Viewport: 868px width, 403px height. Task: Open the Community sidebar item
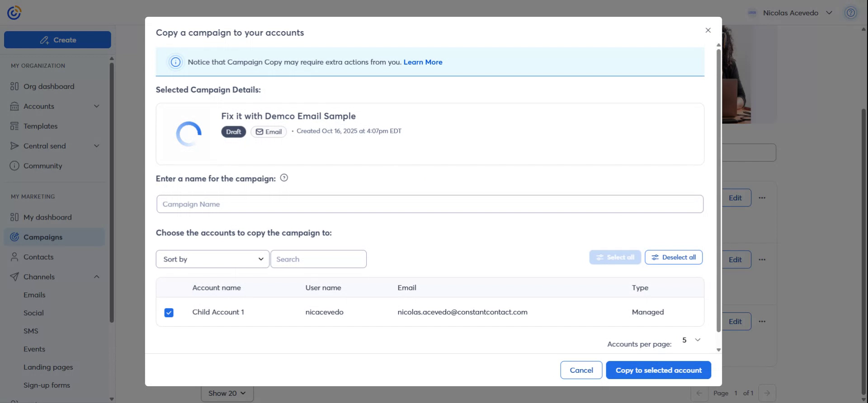click(42, 166)
